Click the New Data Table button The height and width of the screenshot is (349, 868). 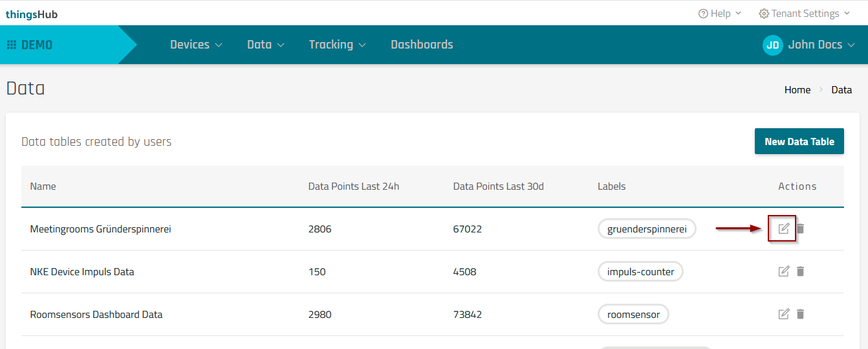(x=799, y=141)
